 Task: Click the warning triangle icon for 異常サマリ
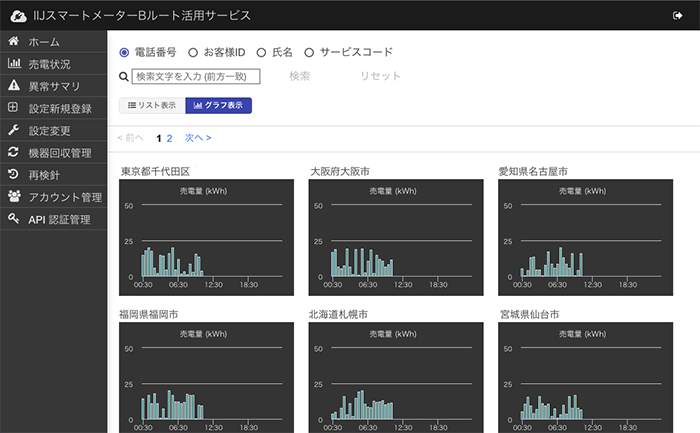pyautogui.click(x=14, y=86)
